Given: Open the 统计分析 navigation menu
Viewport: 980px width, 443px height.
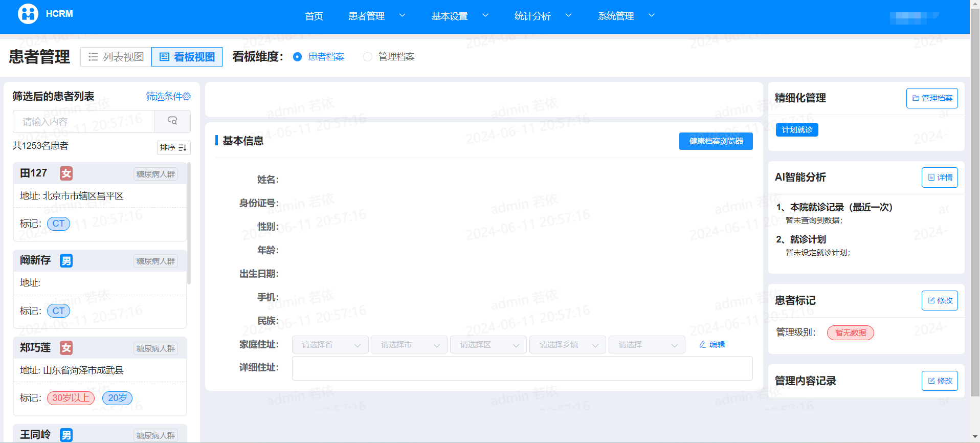Looking at the screenshot, I should (x=532, y=16).
